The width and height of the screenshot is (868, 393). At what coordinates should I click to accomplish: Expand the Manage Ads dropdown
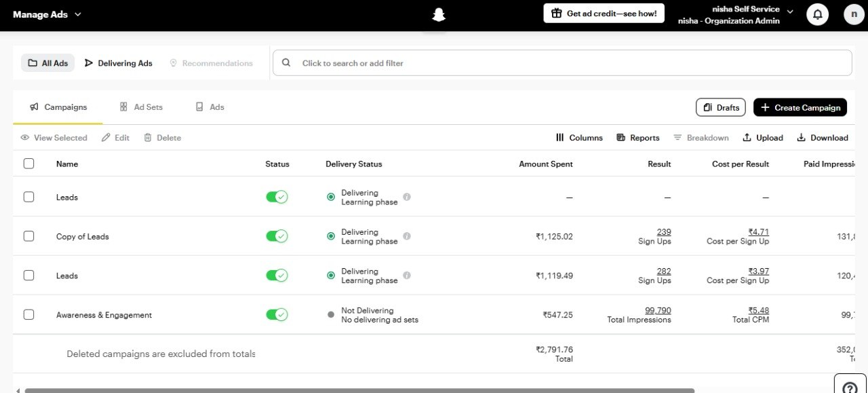(47, 14)
